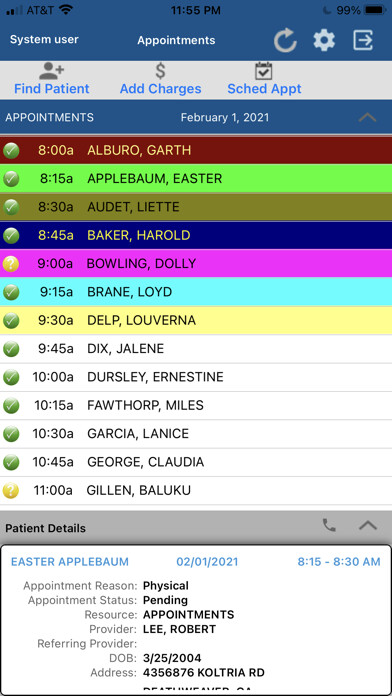Image resolution: width=392 pixels, height=696 pixels.
Task: Tap green check status for BAKER, HAROLD
Action: 11,236
